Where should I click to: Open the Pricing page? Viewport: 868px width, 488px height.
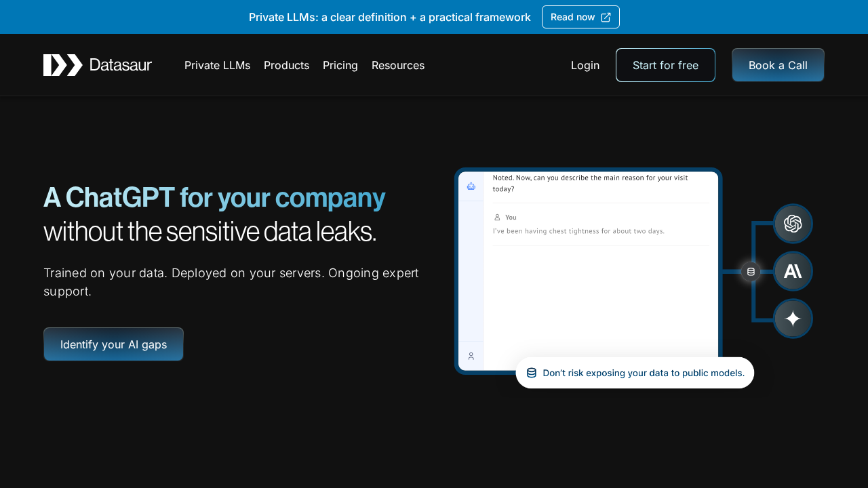[x=340, y=65]
